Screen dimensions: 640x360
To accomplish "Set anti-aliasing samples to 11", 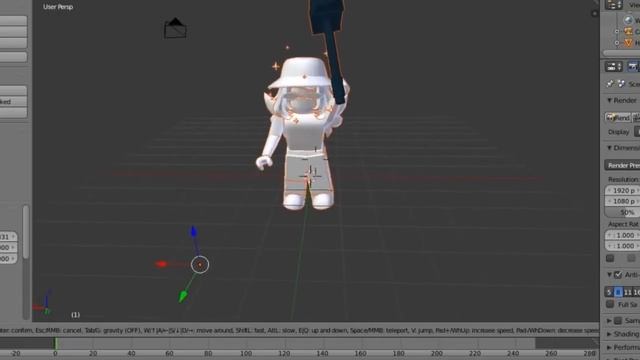I will [628, 292].
